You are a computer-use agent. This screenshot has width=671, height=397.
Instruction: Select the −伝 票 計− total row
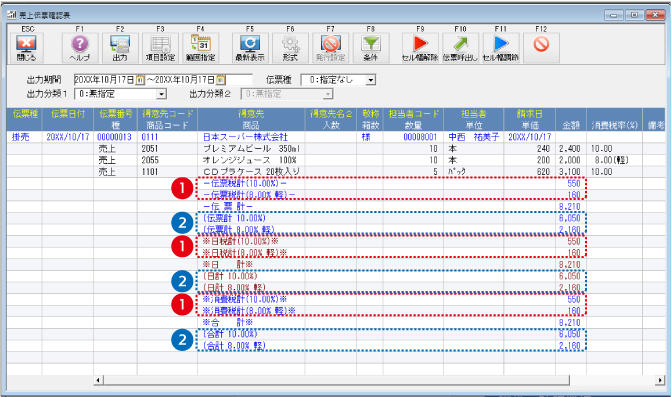point(336,207)
